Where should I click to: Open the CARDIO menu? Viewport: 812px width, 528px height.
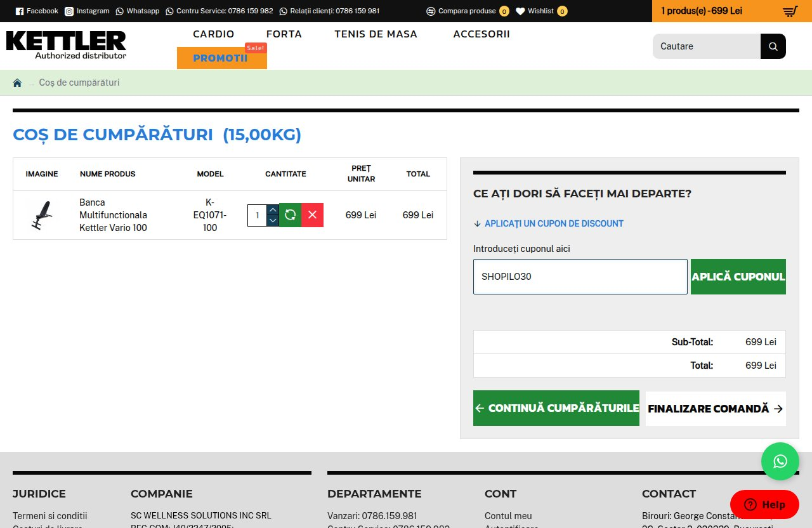tap(214, 34)
